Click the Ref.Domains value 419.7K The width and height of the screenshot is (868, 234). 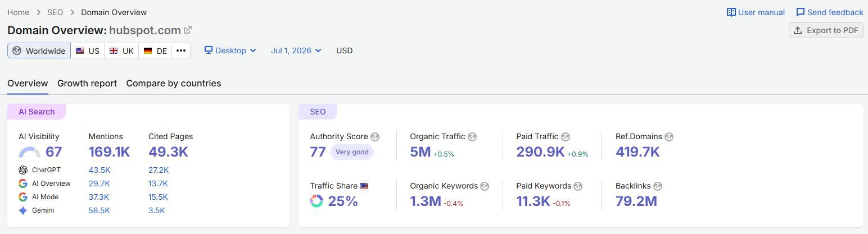pyautogui.click(x=638, y=152)
